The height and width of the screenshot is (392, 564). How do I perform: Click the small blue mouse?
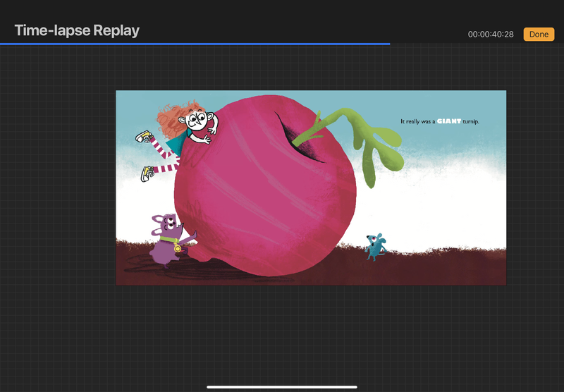[376, 246]
